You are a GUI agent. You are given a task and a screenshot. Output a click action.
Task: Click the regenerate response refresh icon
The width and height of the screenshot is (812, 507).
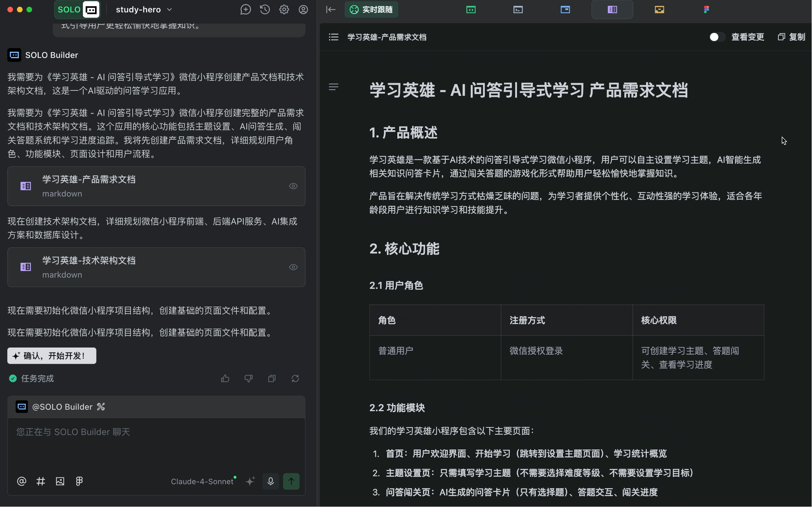(x=295, y=379)
